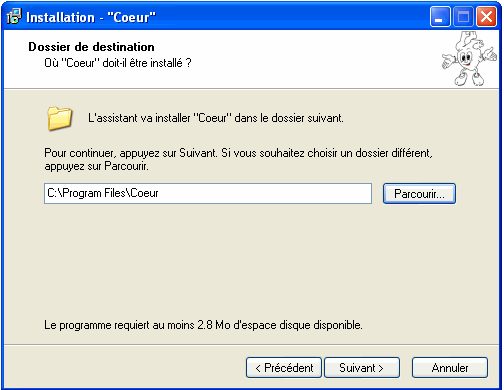The height and width of the screenshot is (390, 504).
Task: Click inside the destination path field
Action: pyautogui.click(x=208, y=193)
